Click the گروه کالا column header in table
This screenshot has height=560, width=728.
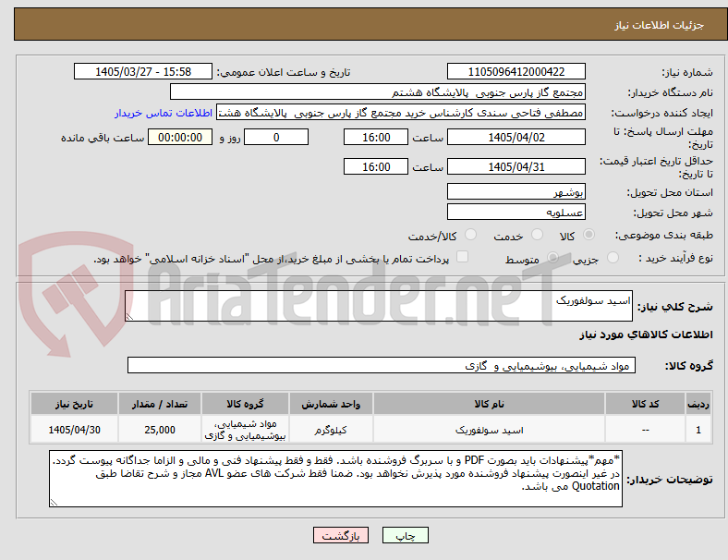245,404
